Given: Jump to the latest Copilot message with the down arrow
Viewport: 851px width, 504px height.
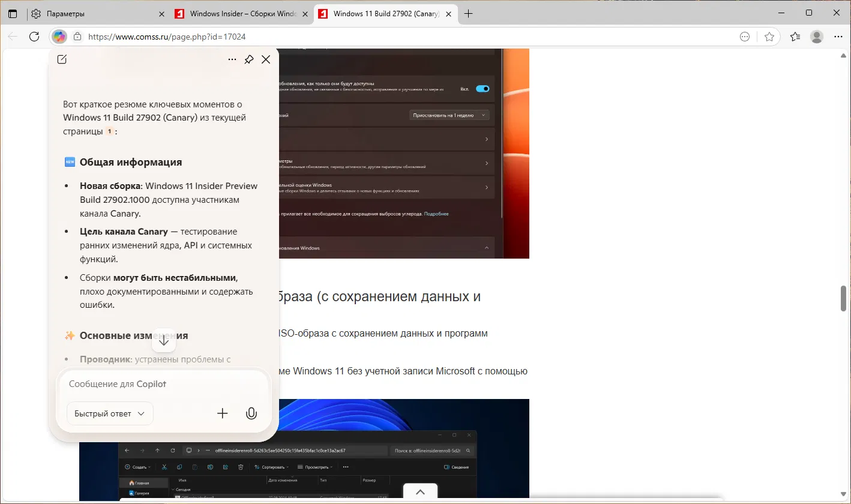Looking at the screenshot, I should pyautogui.click(x=164, y=341).
